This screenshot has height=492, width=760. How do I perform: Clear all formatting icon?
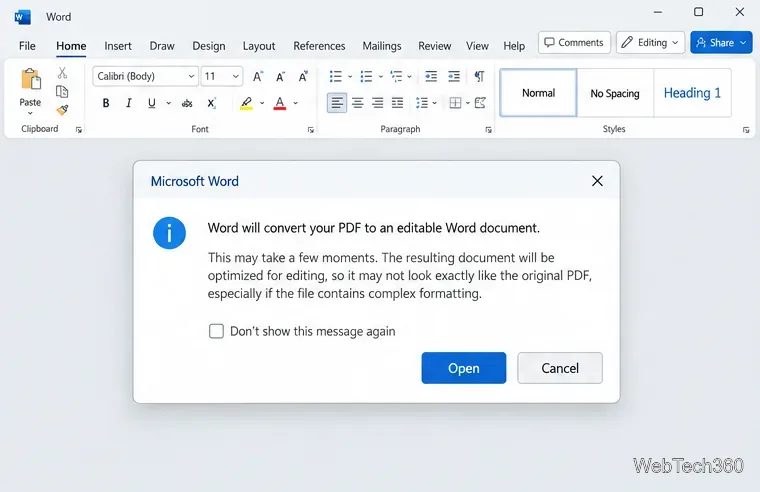303,76
